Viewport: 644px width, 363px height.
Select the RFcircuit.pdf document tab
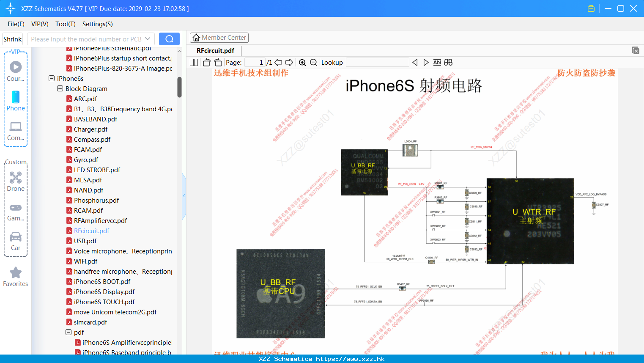click(x=216, y=51)
